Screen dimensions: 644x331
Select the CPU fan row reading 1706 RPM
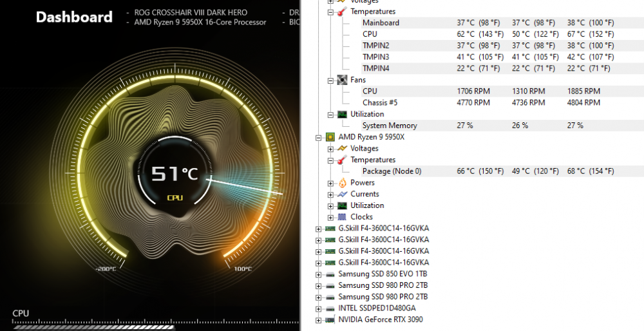(x=503, y=91)
